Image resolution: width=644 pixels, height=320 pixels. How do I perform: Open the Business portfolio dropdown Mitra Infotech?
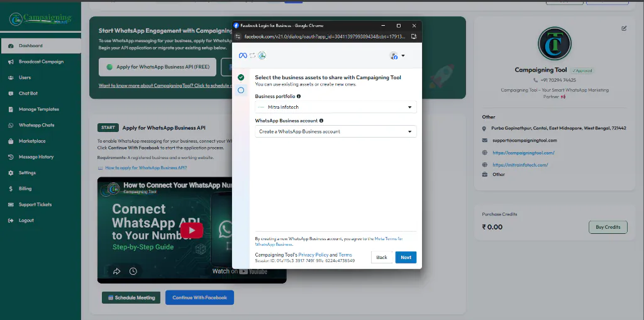(336, 108)
